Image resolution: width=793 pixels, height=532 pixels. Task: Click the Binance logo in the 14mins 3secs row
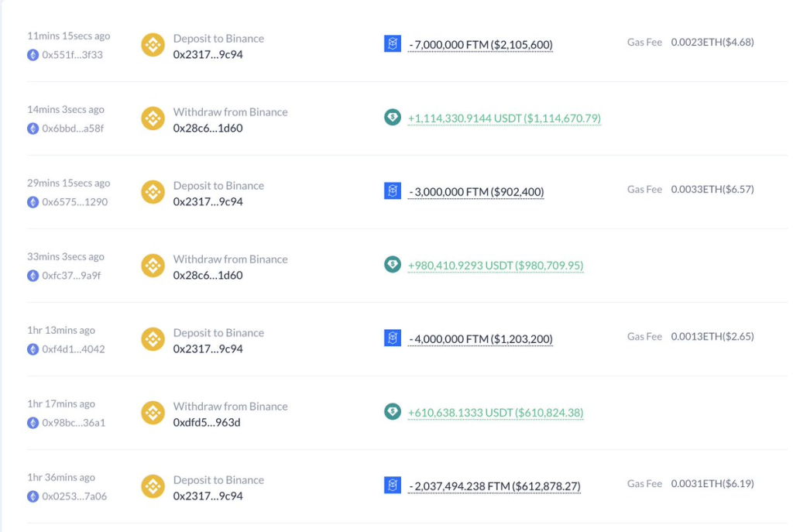tap(153, 118)
